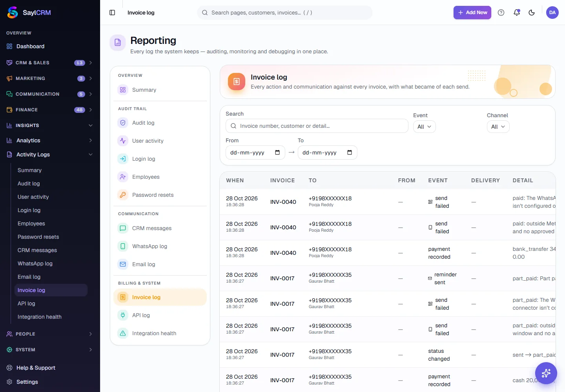Screen dimensions: 565x392
Task: Open the Event filter dropdown
Action: tap(425, 127)
